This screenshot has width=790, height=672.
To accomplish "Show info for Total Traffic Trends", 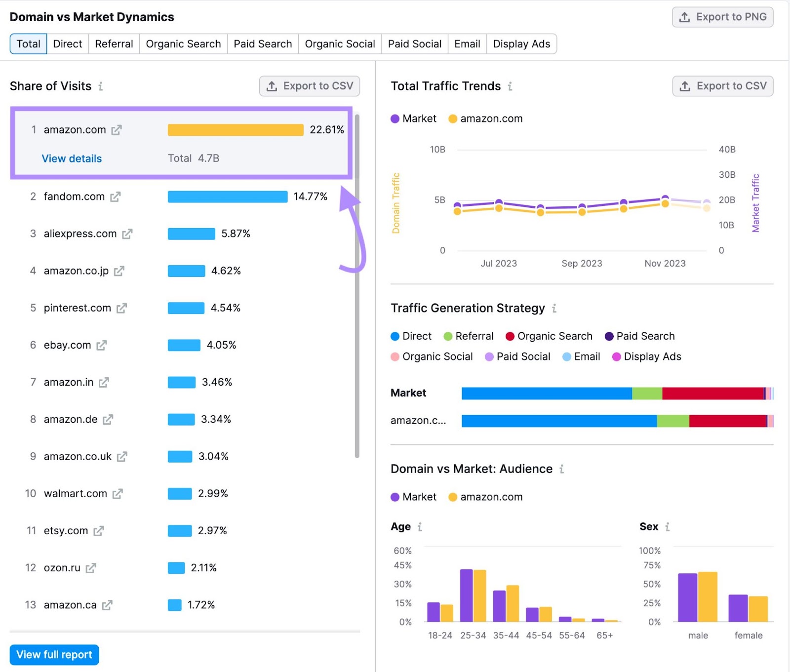I will [510, 86].
